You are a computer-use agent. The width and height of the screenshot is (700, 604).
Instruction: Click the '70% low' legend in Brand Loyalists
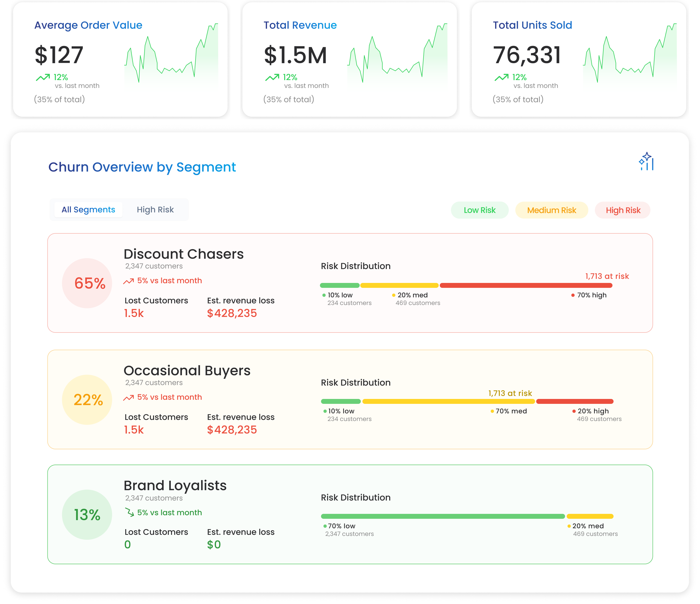click(x=339, y=526)
